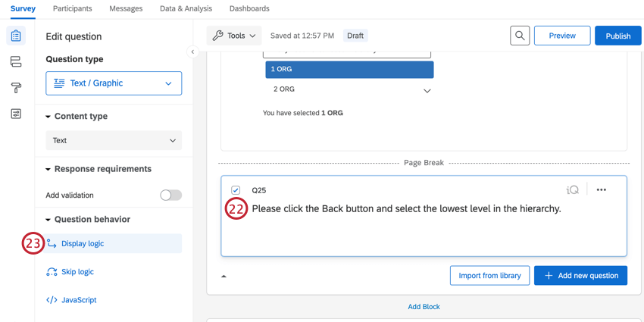Open the survey options icon in sidebar
The width and height of the screenshot is (644, 322).
(x=16, y=114)
